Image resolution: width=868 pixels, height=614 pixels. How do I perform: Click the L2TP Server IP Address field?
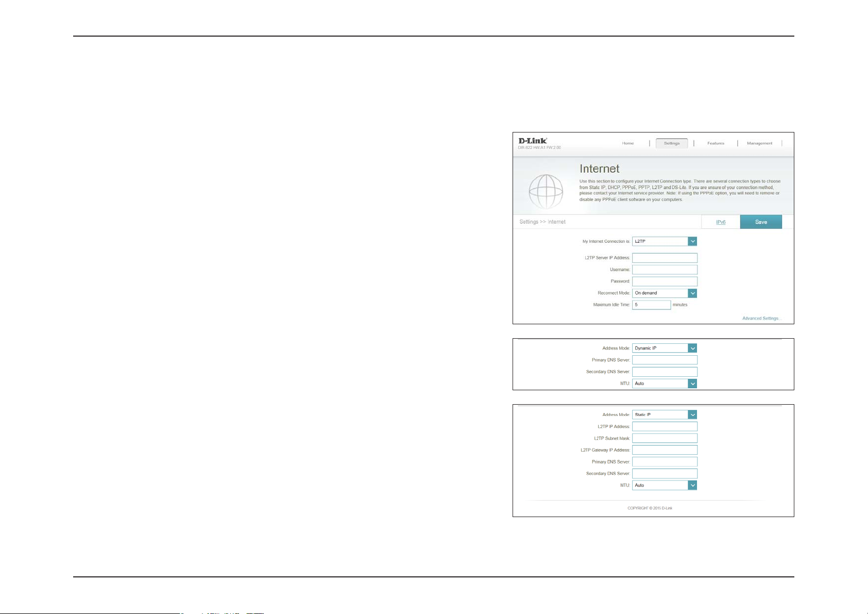(x=665, y=258)
